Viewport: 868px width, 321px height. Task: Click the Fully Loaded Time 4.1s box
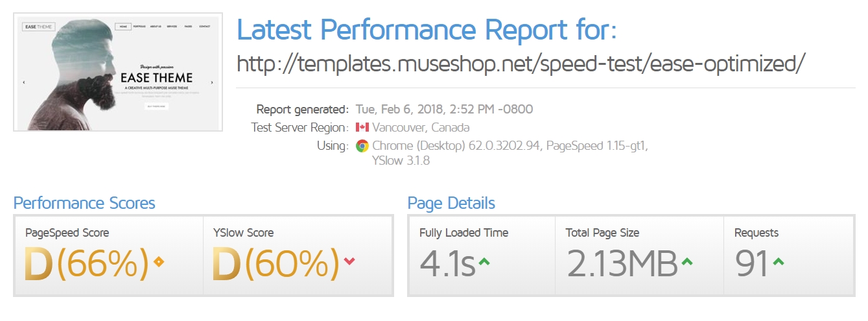pyautogui.click(x=482, y=256)
